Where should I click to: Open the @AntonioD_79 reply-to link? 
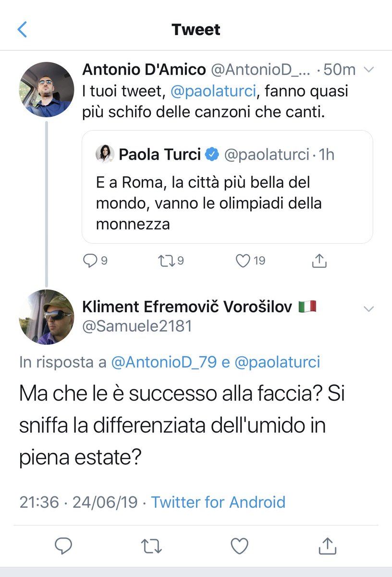tap(163, 363)
